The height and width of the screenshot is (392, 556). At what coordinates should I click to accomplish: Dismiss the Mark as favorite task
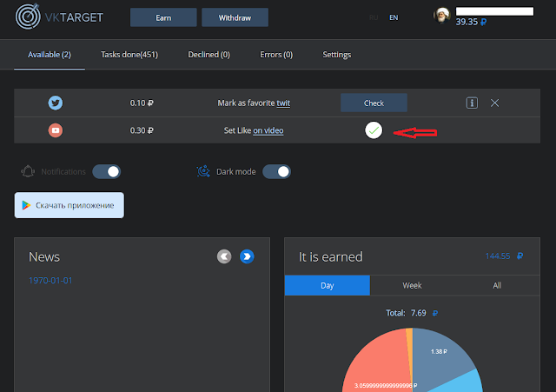494,103
